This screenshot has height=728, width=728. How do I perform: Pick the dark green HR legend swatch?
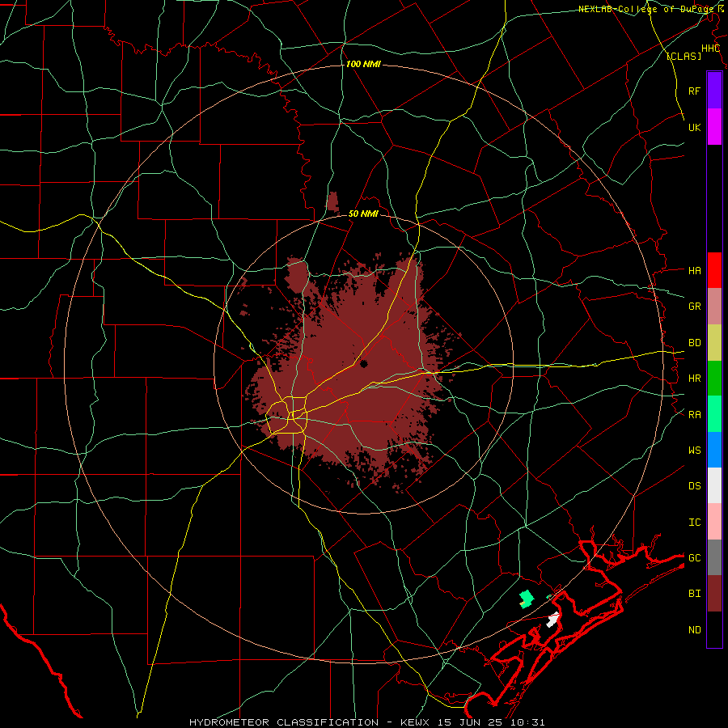[714, 379]
